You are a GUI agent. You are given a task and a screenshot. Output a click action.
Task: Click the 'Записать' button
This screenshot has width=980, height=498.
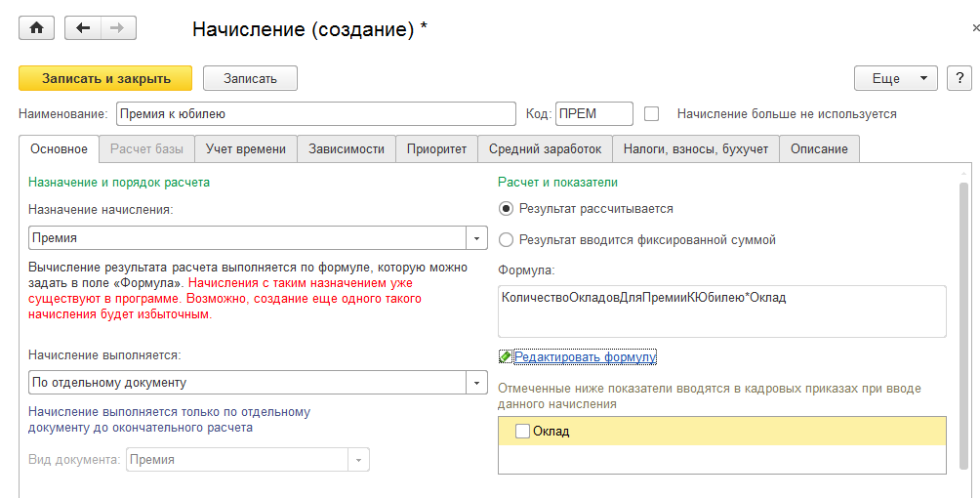[250, 78]
